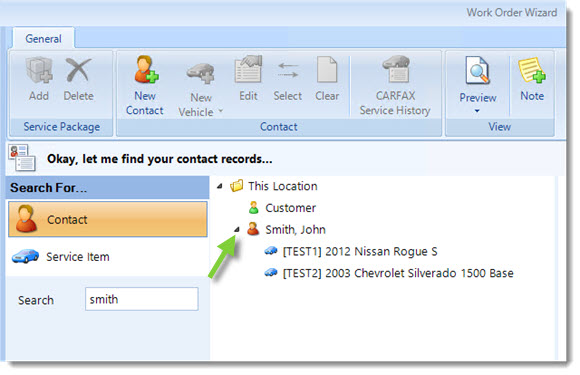Click the contact records icon beside wizard message
The width and height of the screenshot is (580, 375).
coord(22,158)
